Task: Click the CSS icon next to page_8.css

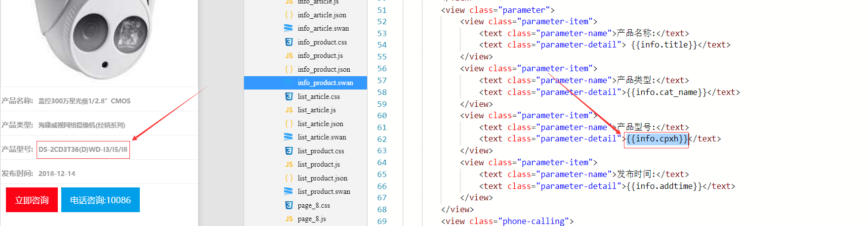Action: [289, 205]
